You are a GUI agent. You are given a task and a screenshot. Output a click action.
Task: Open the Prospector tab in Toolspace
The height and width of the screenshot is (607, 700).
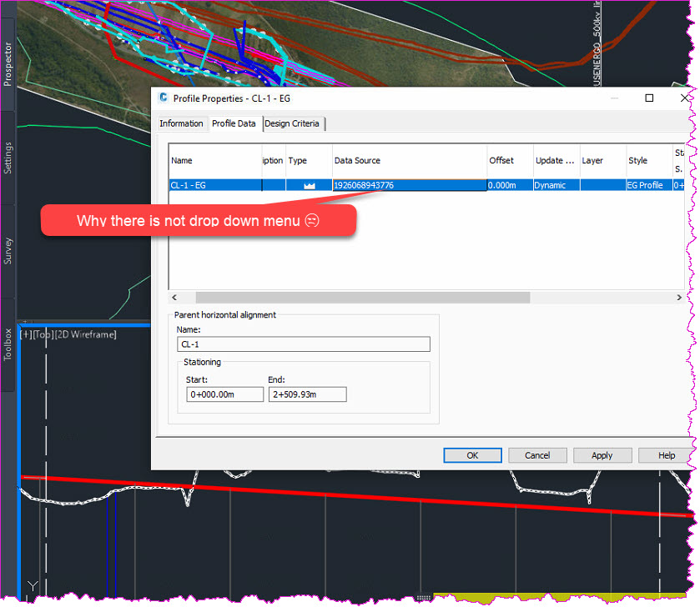[8, 65]
